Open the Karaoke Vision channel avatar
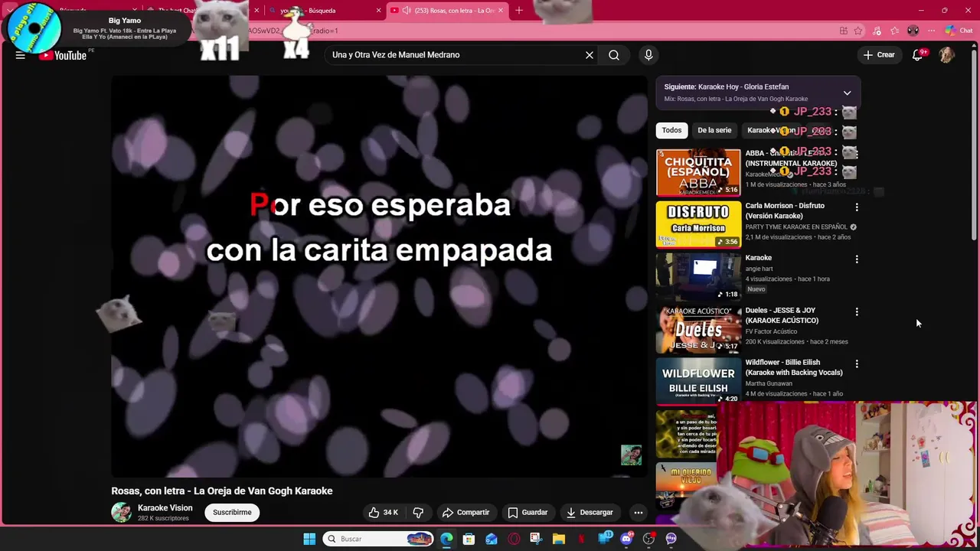 click(x=121, y=513)
